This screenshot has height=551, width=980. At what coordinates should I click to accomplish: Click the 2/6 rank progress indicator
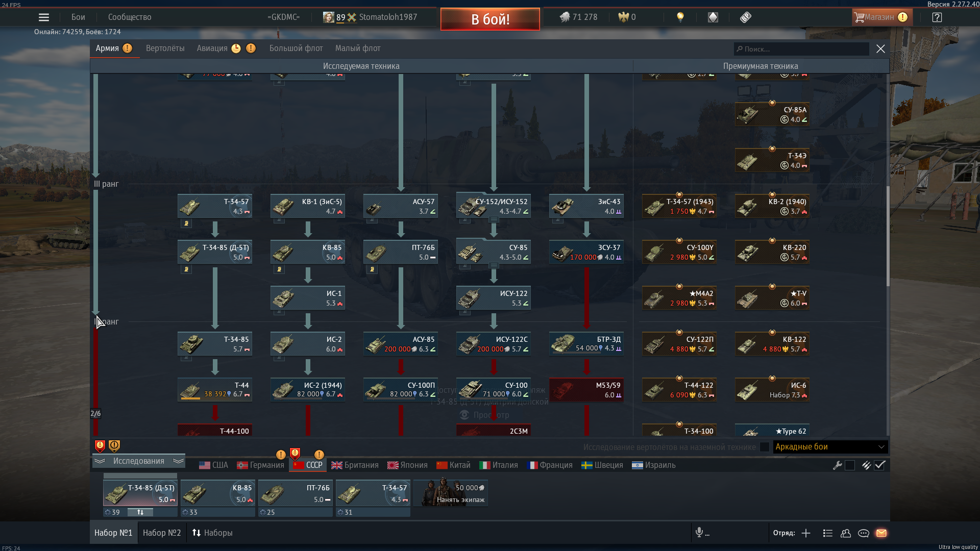(95, 414)
